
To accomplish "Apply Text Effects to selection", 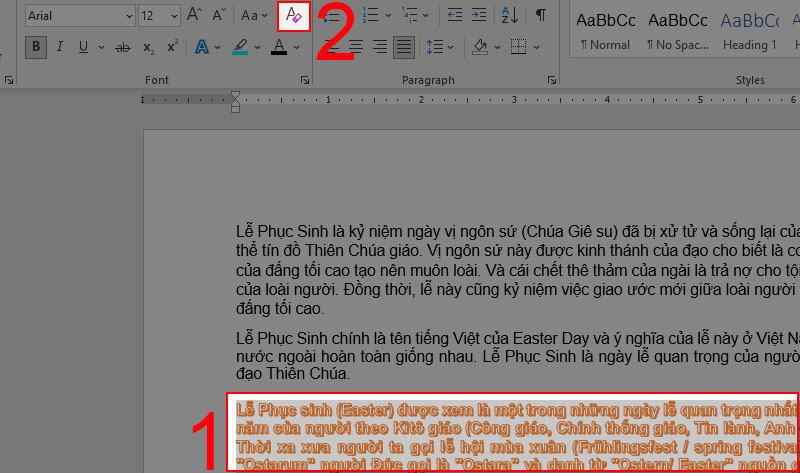I will 202,47.
